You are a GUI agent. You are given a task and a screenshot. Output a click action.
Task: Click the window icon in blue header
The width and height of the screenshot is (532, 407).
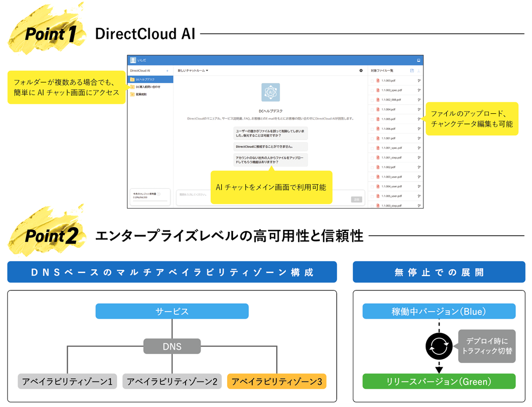point(418,60)
